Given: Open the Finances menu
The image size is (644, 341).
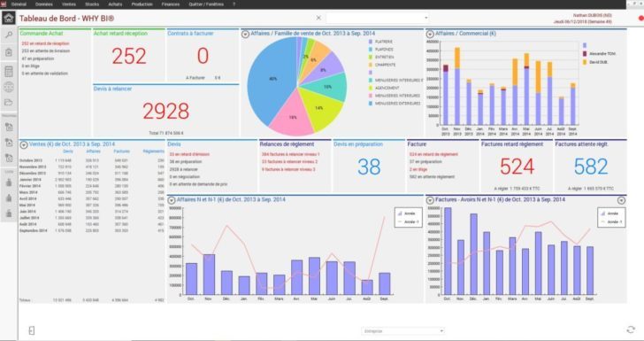Looking at the screenshot, I should tap(171, 4).
